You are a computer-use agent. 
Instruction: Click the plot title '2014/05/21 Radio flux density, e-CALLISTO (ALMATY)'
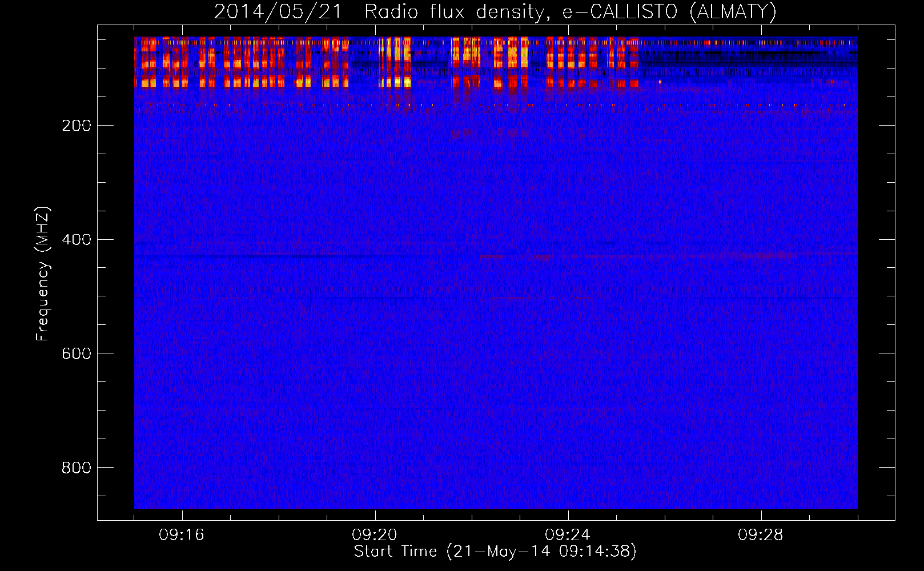(x=495, y=11)
